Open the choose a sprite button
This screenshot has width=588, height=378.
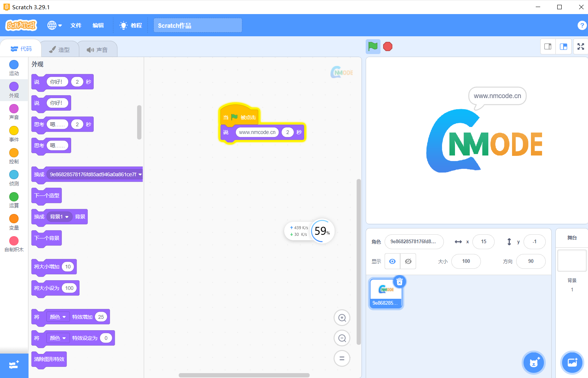coord(534,362)
